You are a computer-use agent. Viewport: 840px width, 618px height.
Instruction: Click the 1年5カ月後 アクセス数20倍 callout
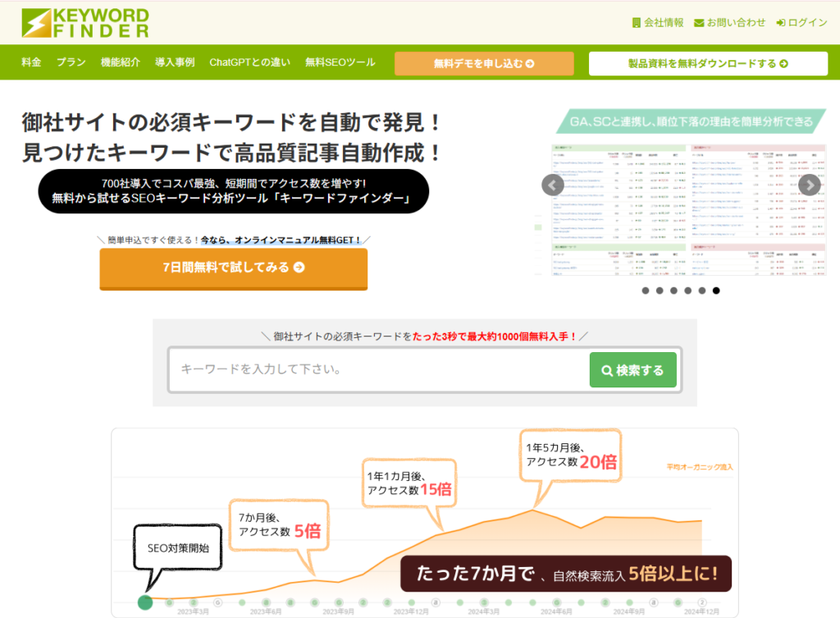(571, 455)
